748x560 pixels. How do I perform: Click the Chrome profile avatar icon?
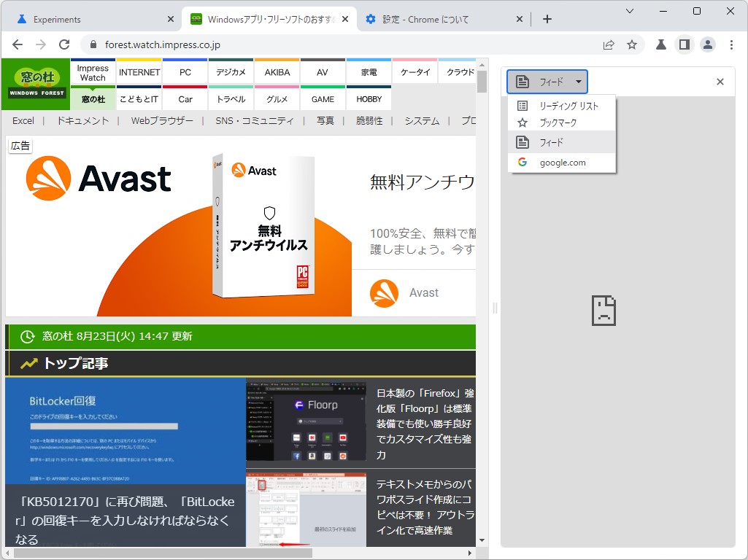(708, 44)
